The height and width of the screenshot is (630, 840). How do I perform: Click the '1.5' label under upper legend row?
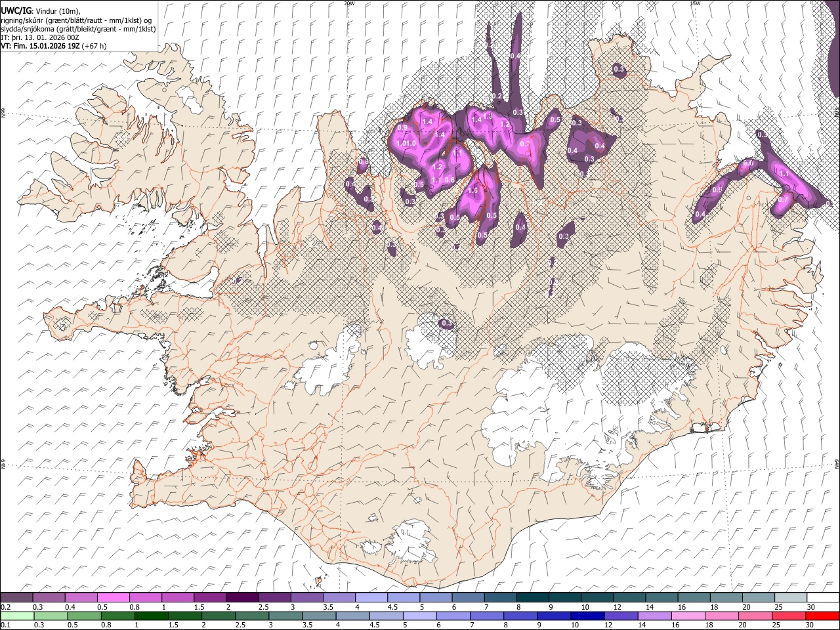(199, 607)
